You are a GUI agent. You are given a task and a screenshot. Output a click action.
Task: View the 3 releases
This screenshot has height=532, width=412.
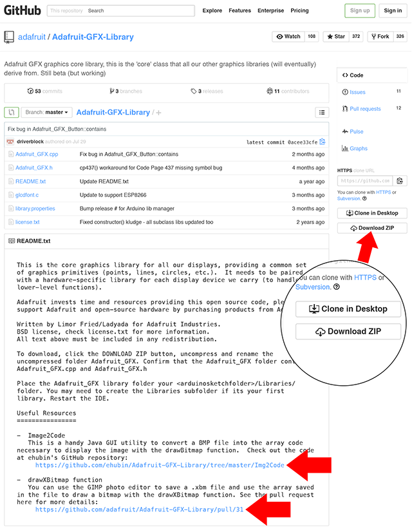click(x=207, y=91)
